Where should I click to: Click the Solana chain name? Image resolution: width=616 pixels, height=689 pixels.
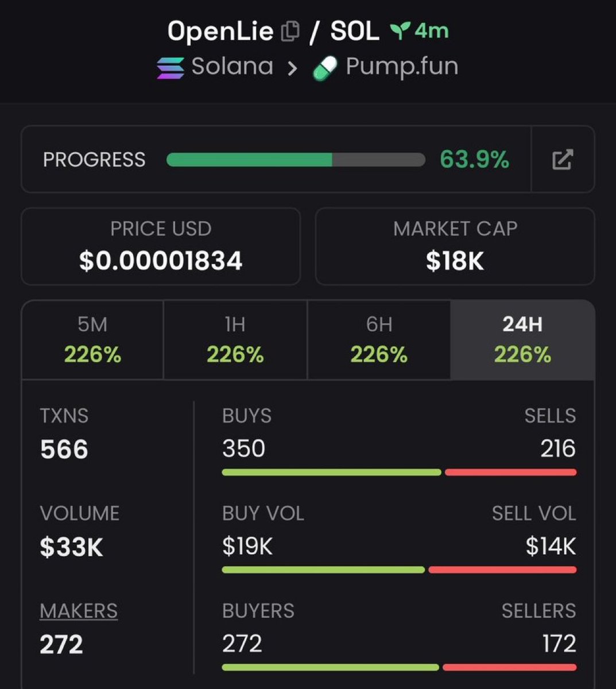coord(232,67)
